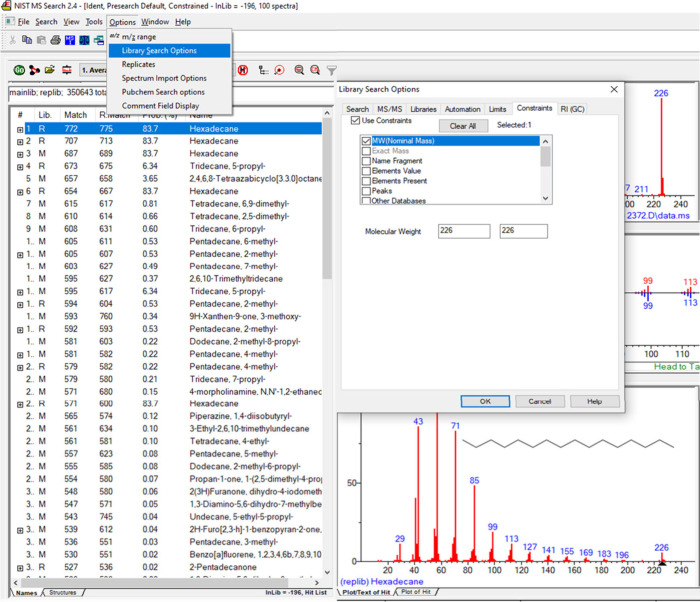
Task: Click the red spectrum-lines icon next to folder
Action: point(67,70)
